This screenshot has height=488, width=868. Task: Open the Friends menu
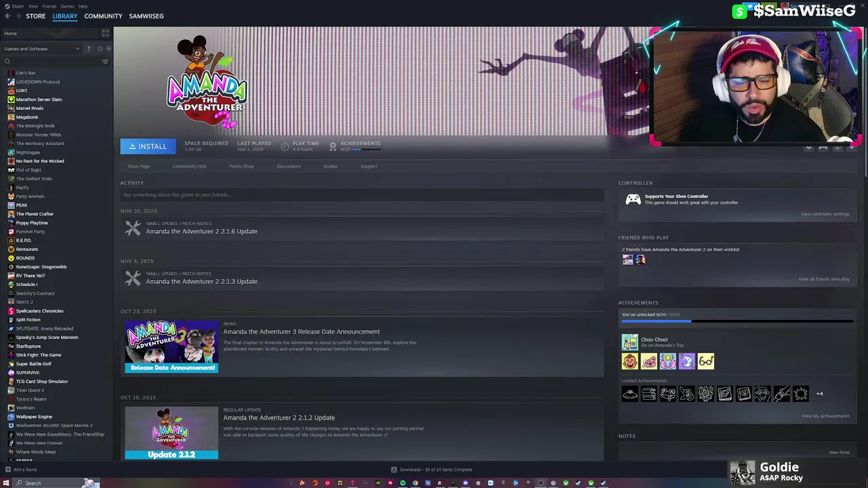click(x=50, y=6)
